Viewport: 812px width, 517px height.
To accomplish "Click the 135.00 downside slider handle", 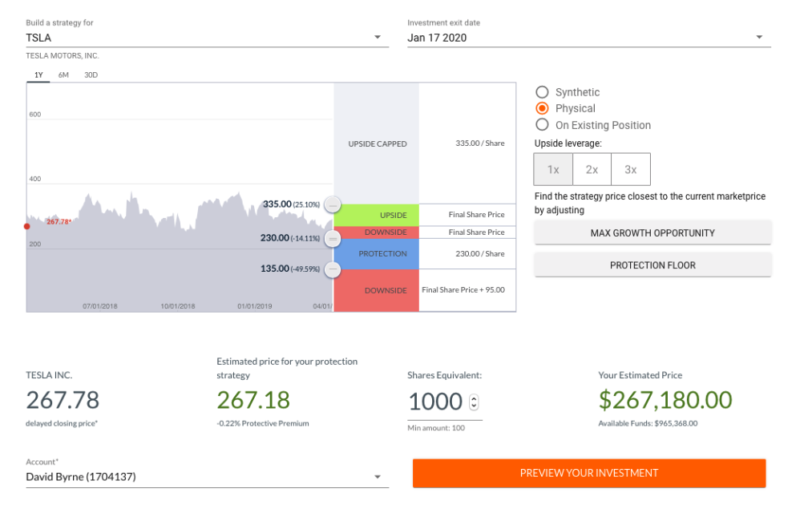I will point(333,269).
